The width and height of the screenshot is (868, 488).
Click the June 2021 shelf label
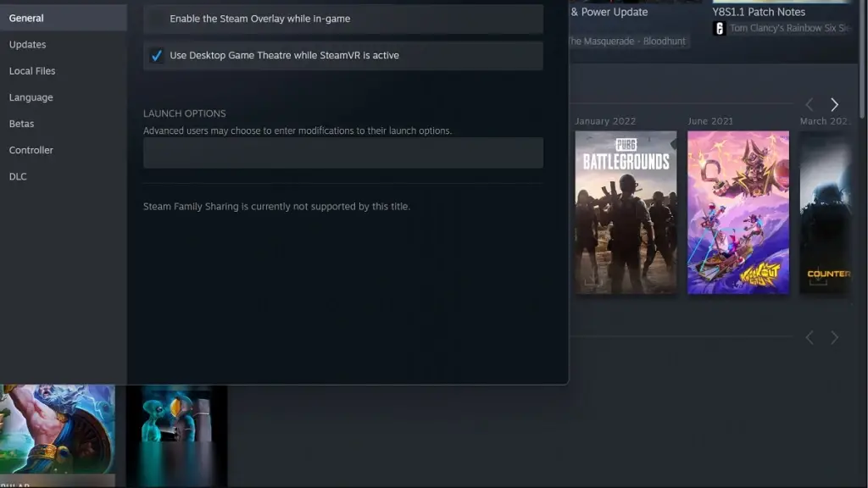(710, 121)
